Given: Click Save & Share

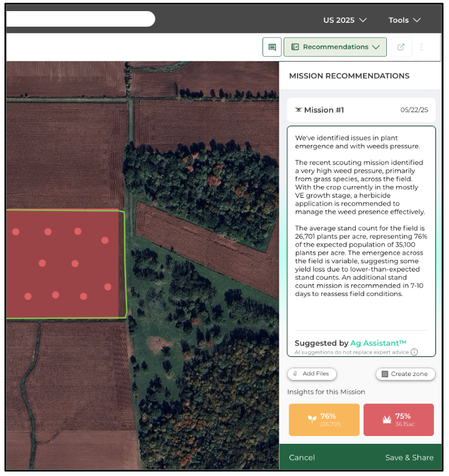Looking at the screenshot, I should point(409,458).
